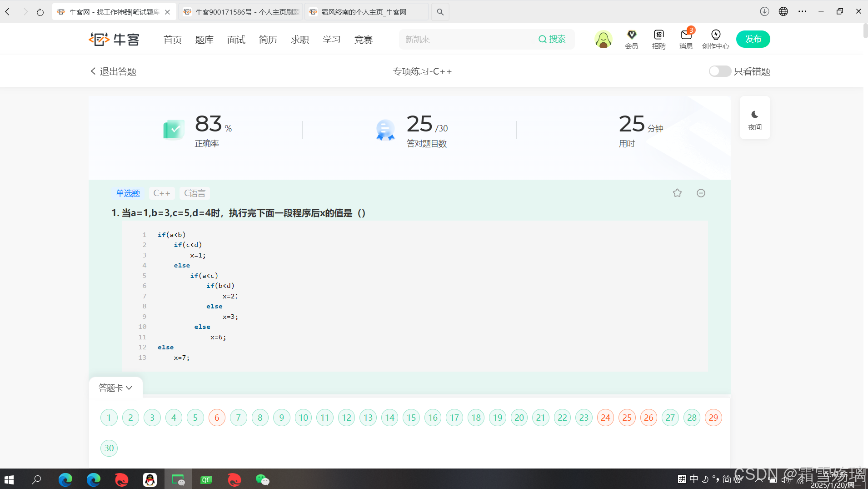Switch to 夜间 night mode
Image resolution: width=868 pixels, height=489 pixels.
[755, 119]
